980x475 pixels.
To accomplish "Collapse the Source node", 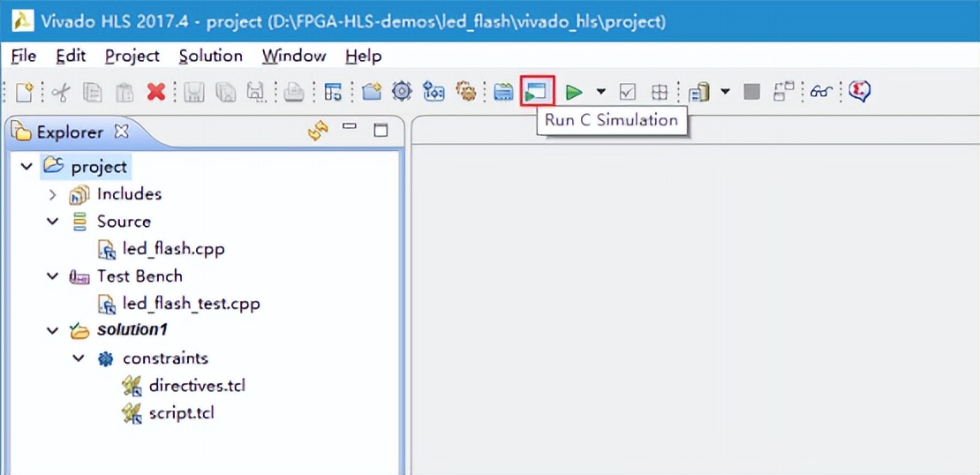I will coord(52,222).
